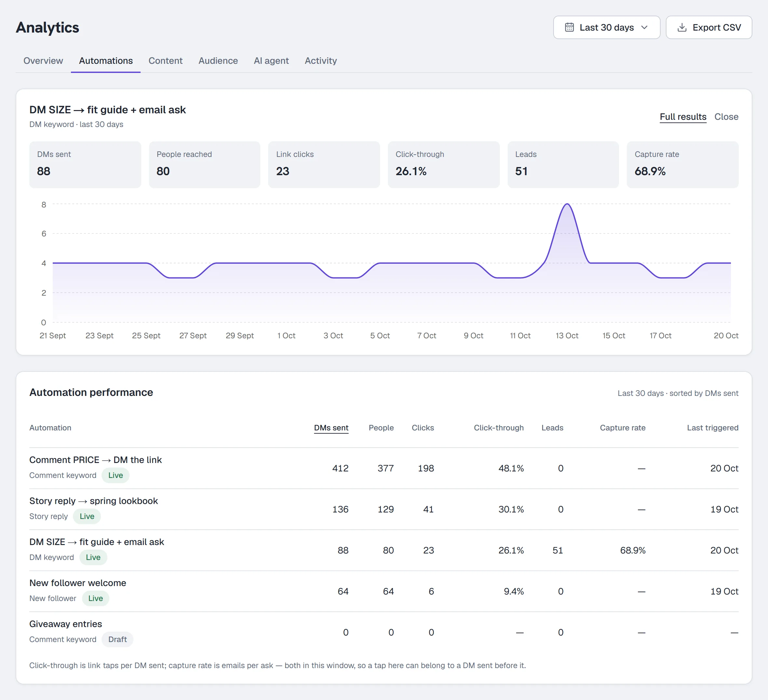Image resolution: width=768 pixels, height=700 pixels.
Task: Click the Draft badge on Giveaway entries
Action: tap(117, 639)
